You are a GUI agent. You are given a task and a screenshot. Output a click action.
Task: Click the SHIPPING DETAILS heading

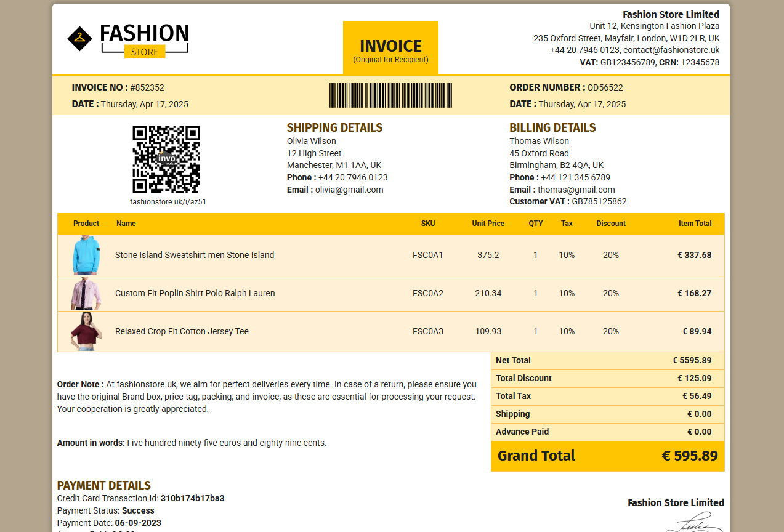pos(335,127)
